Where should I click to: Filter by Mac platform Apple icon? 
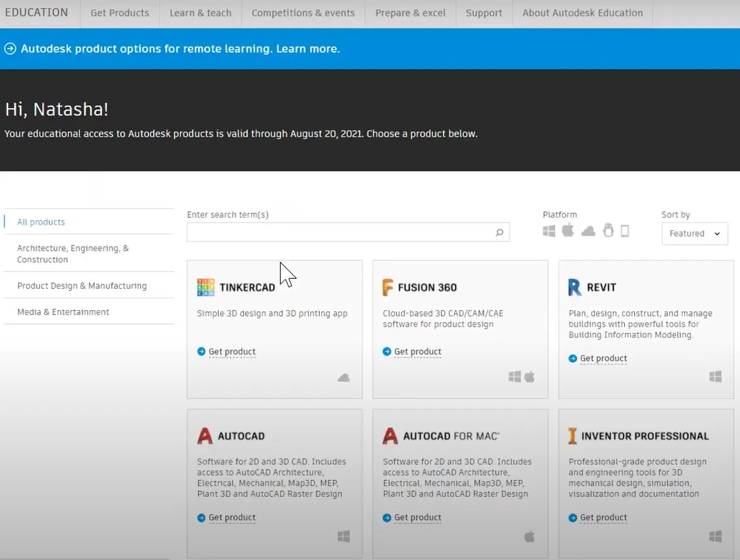(x=568, y=230)
